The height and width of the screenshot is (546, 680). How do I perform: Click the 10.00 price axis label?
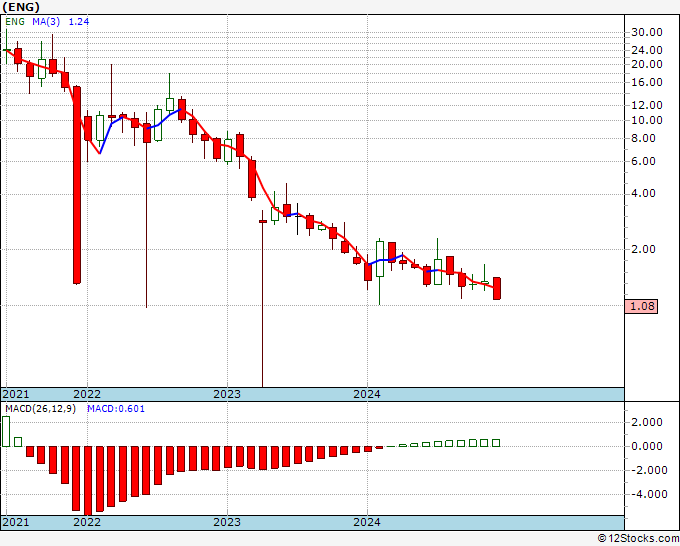pyautogui.click(x=647, y=120)
